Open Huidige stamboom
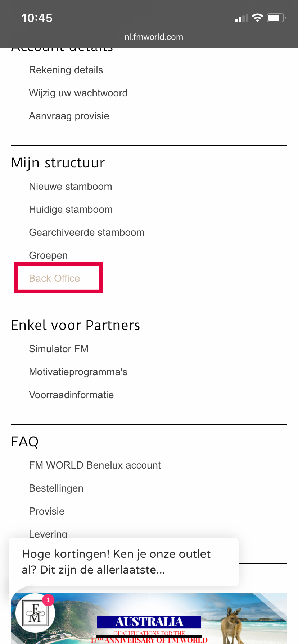 (71, 210)
